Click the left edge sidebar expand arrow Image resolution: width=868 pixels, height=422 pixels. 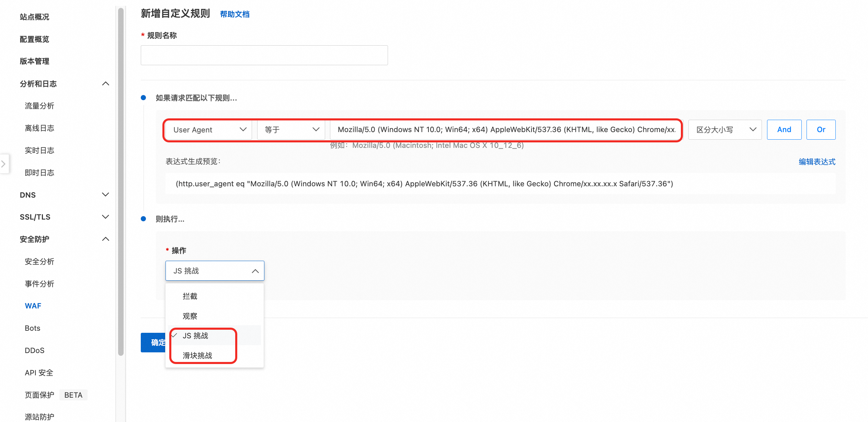coord(3,164)
